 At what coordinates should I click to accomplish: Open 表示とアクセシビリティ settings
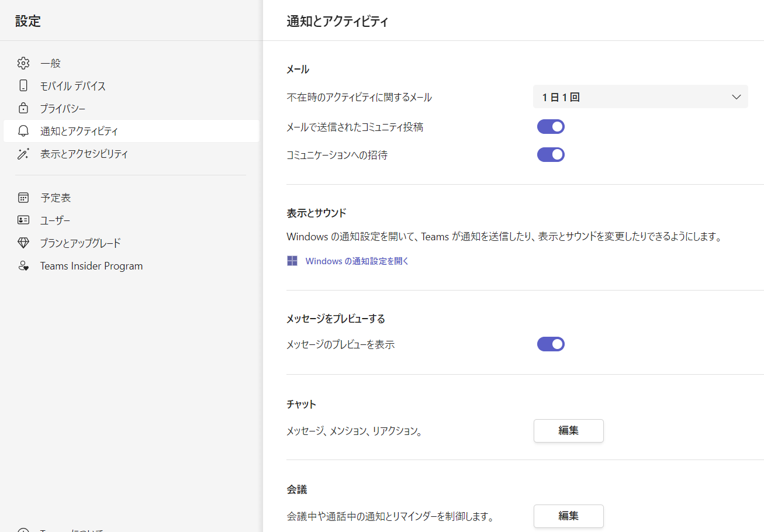(x=132, y=154)
